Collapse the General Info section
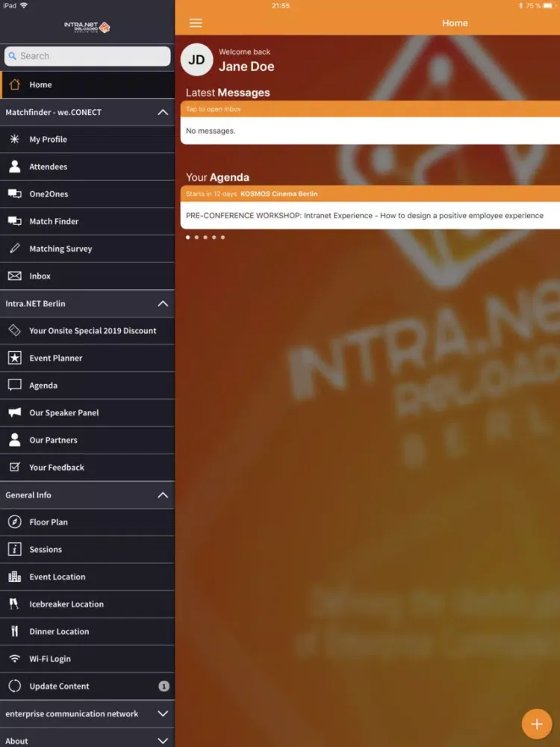Screen dimensions: 560x747 click(163, 495)
